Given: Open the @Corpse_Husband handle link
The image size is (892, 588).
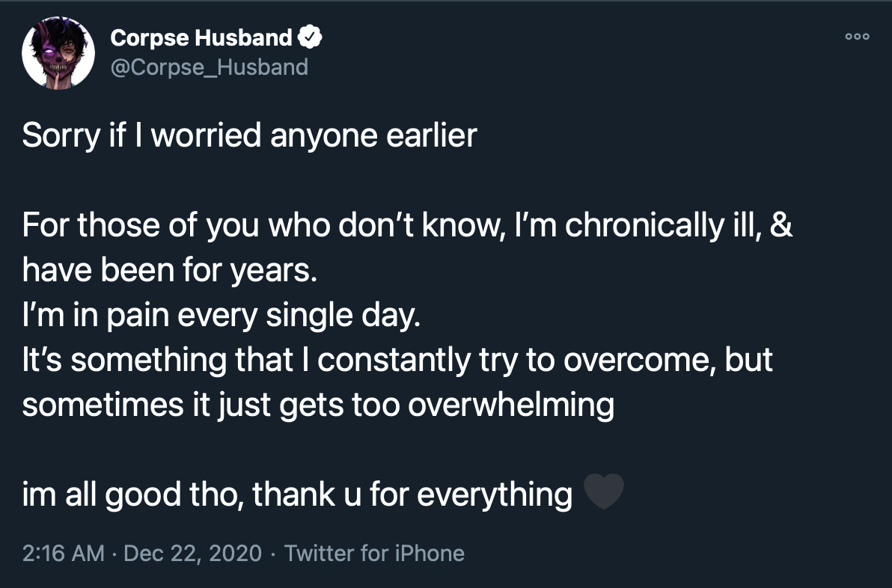Looking at the screenshot, I should (210, 67).
